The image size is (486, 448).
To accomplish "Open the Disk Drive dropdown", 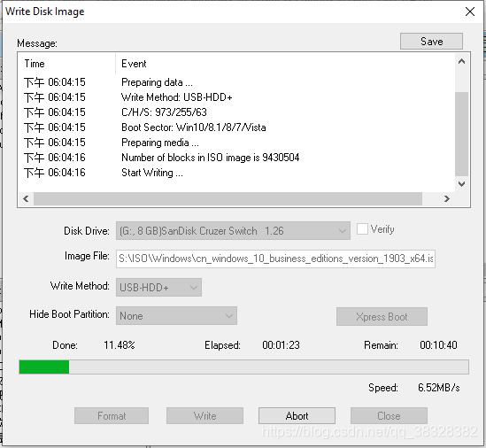I will tap(233, 231).
